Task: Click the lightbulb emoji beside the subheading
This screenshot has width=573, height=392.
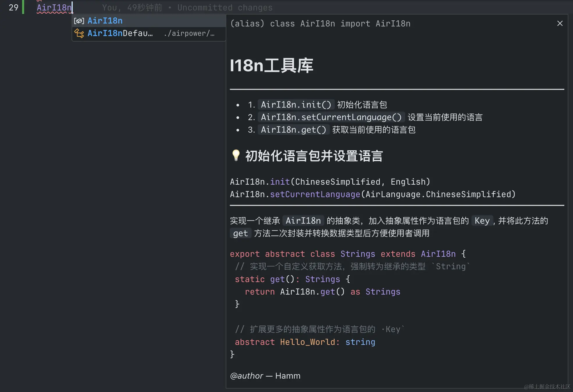Action: click(x=236, y=156)
